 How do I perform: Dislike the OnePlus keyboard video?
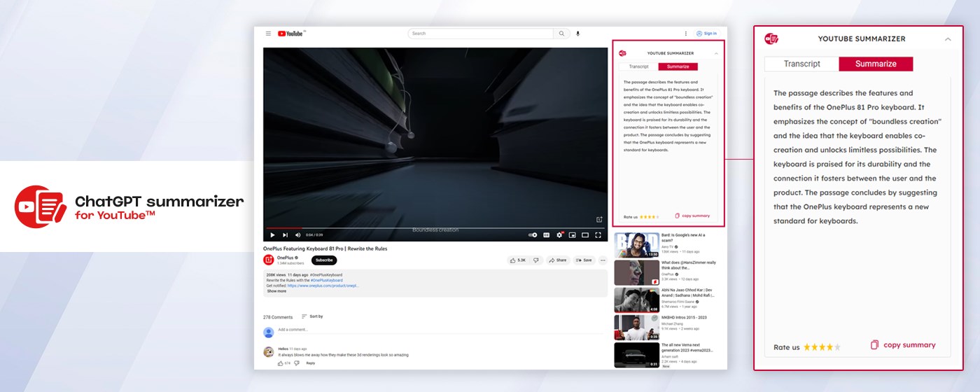[536, 260]
